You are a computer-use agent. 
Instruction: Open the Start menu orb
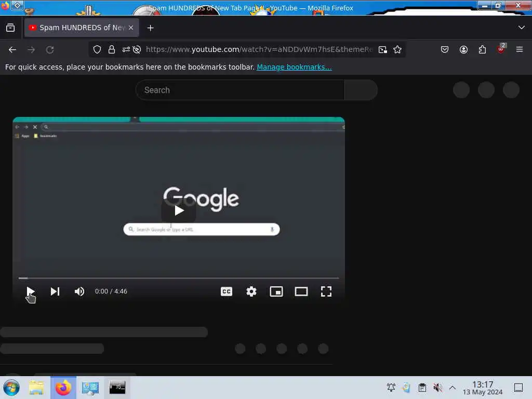pos(11,388)
